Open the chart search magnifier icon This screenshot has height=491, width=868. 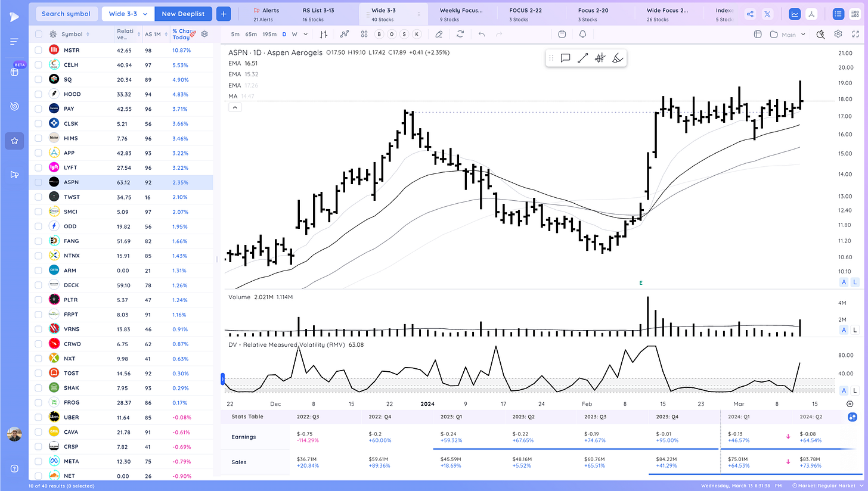pyautogui.click(x=821, y=34)
